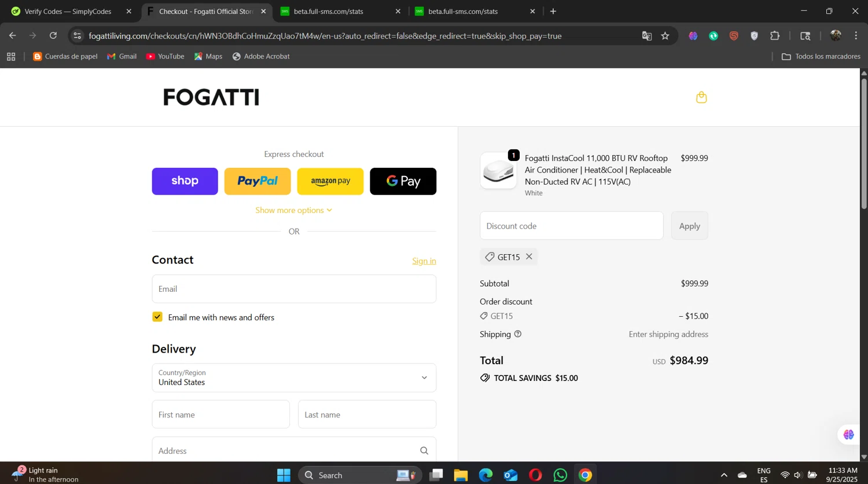Open File Explorer from the taskbar
This screenshot has height=484, width=868.
461,475
